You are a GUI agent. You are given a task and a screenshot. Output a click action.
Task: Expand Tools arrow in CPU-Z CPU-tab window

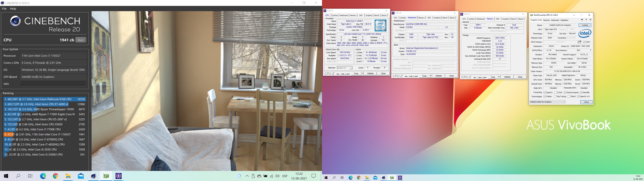(x=362, y=74)
